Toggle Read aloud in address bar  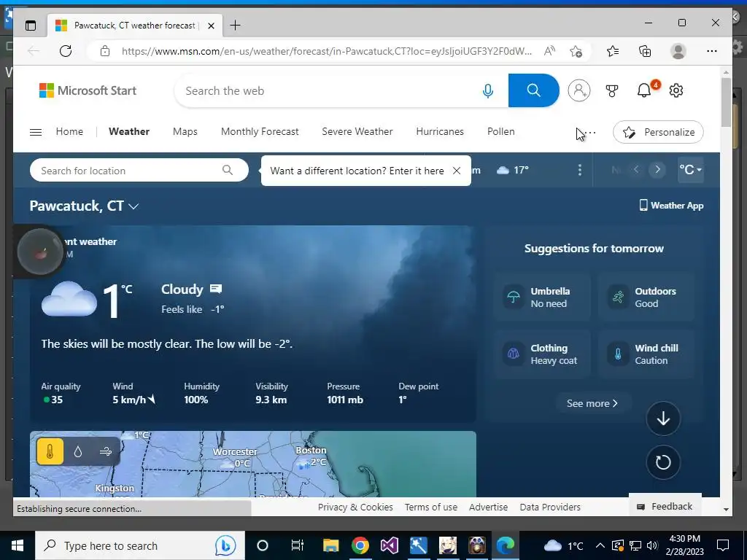coord(549,51)
